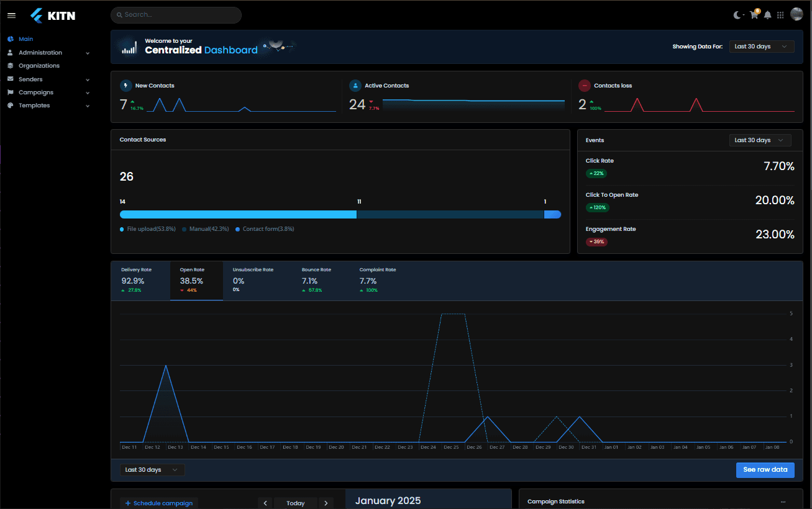Open the hamburger menu icon
812x509 pixels.
pyautogui.click(x=11, y=16)
